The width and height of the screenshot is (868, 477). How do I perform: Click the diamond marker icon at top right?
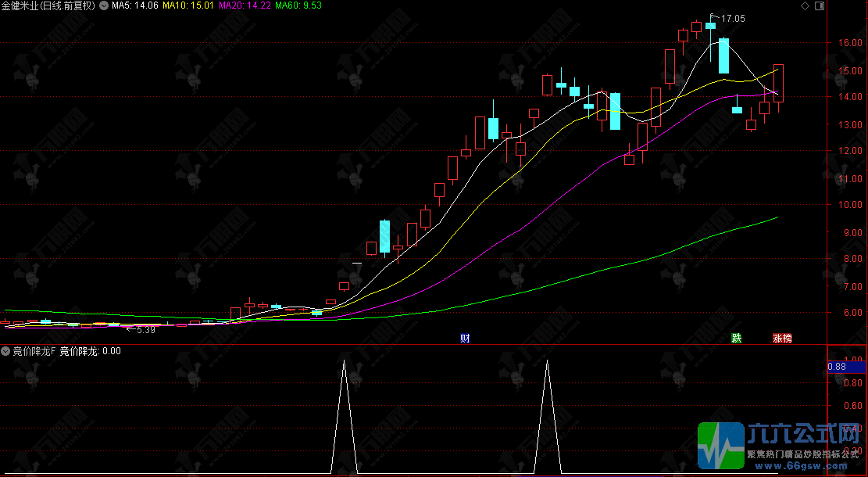pyautogui.click(x=805, y=5)
